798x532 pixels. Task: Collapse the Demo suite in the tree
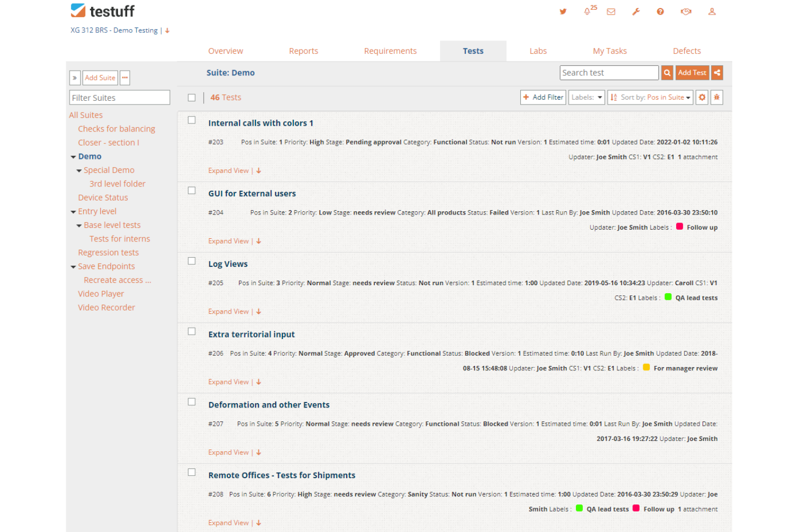coord(73,156)
